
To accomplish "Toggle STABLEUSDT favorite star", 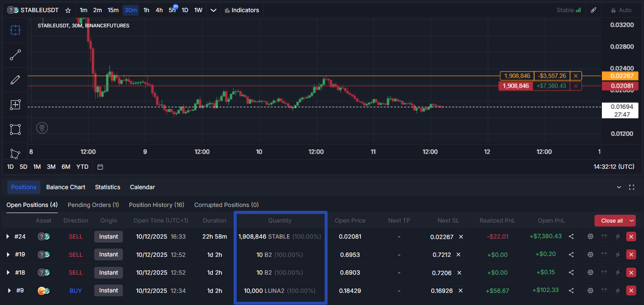I will [68, 10].
